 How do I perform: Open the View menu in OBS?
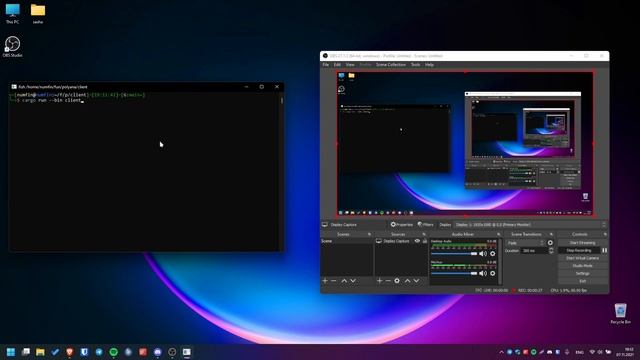tap(350, 64)
